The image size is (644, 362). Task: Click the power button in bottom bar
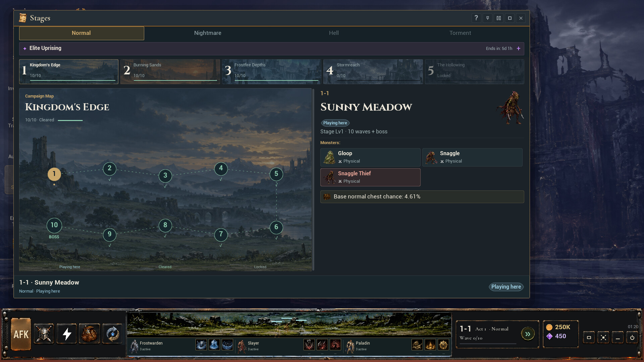pos(632,338)
